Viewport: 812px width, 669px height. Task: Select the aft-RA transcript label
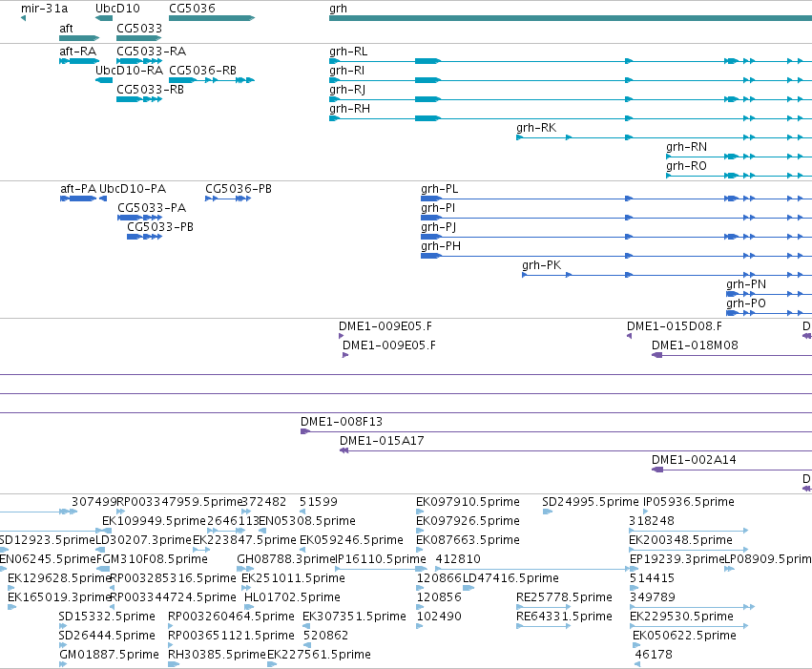(x=78, y=52)
